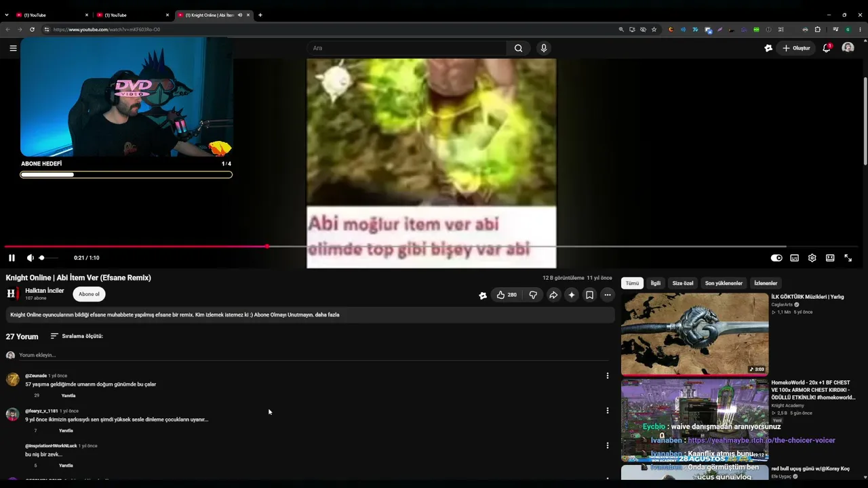868x488 pixels.
Task: Reply to @fearyz_v_1181's comment via Yanıtla
Action: click(x=66, y=430)
